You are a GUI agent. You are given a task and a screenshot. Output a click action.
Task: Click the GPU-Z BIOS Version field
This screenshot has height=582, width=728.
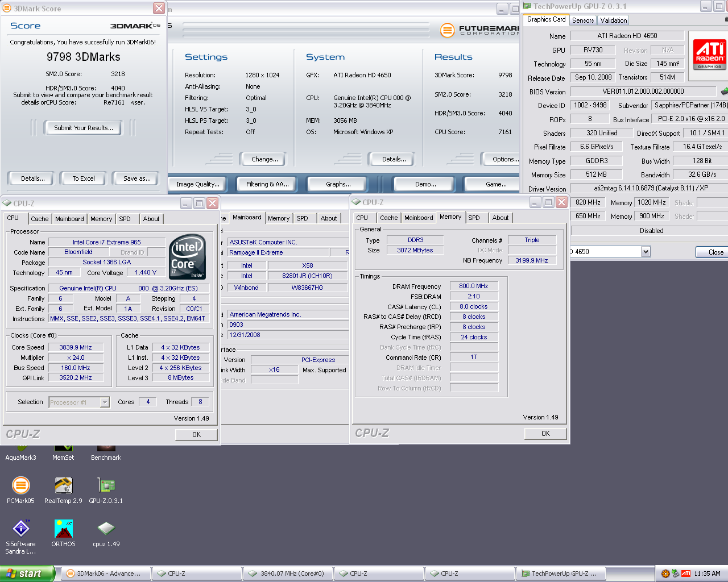[x=643, y=92]
